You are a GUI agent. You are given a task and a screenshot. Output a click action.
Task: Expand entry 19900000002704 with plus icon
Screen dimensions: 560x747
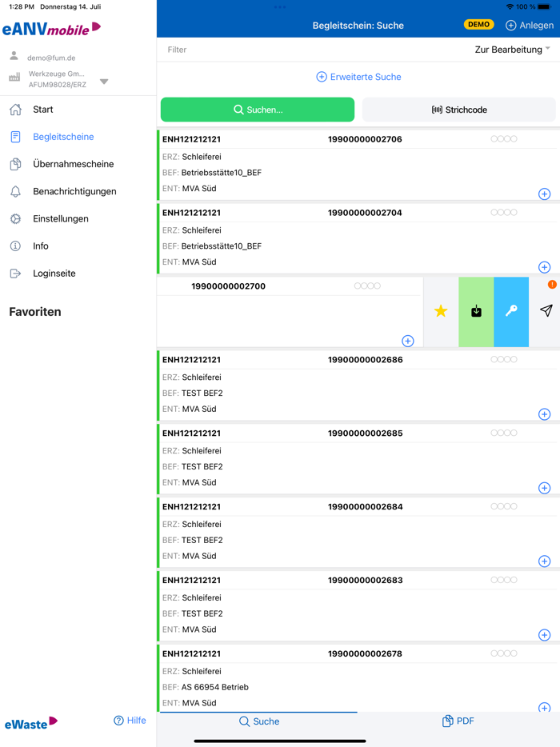(544, 267)
